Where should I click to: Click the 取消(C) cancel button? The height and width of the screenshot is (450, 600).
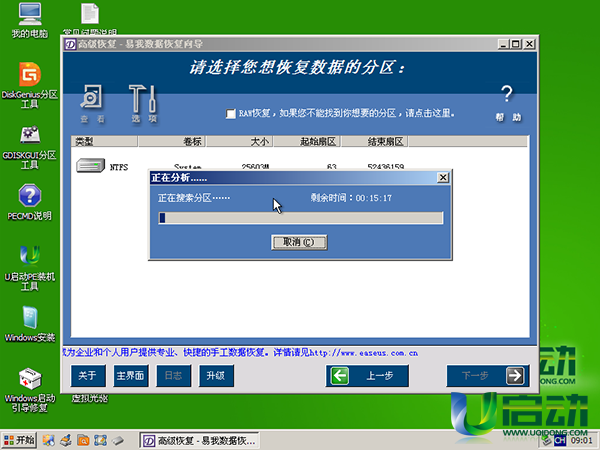[298, 242]
